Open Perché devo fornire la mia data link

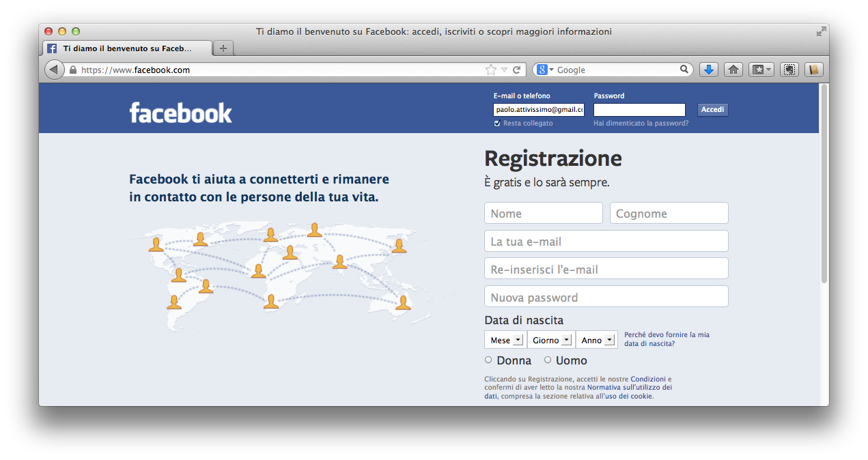(x=667, y=339)
